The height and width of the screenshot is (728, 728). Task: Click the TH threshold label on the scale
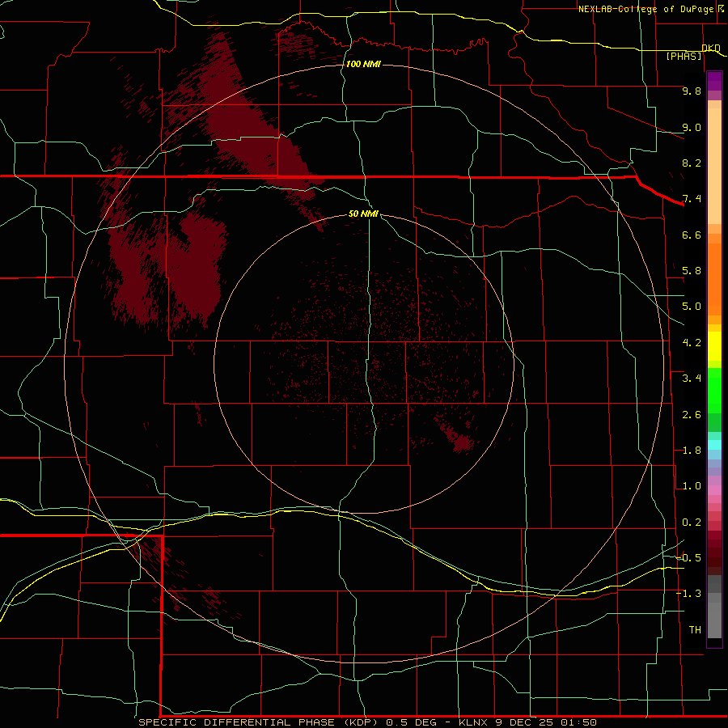(x=695, y=629)
